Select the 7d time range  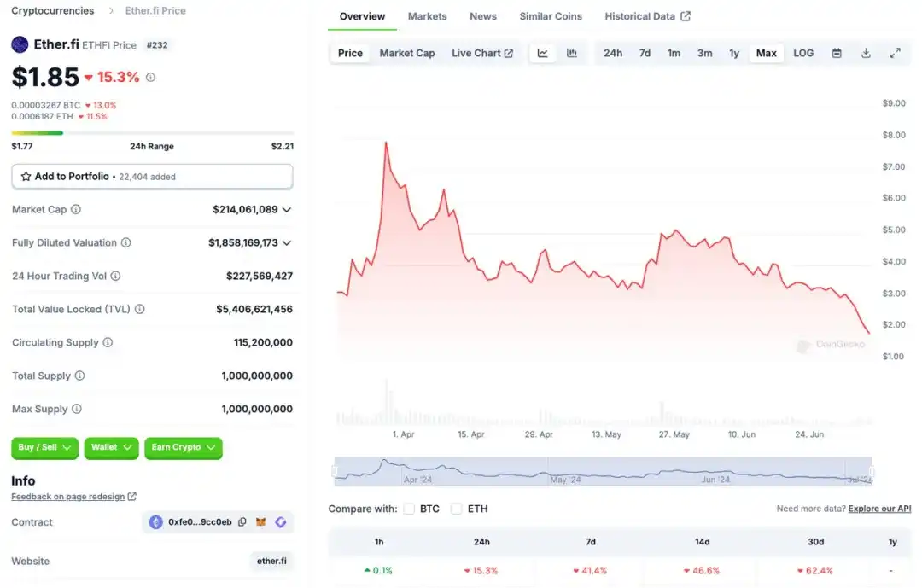tap(645, 53)
